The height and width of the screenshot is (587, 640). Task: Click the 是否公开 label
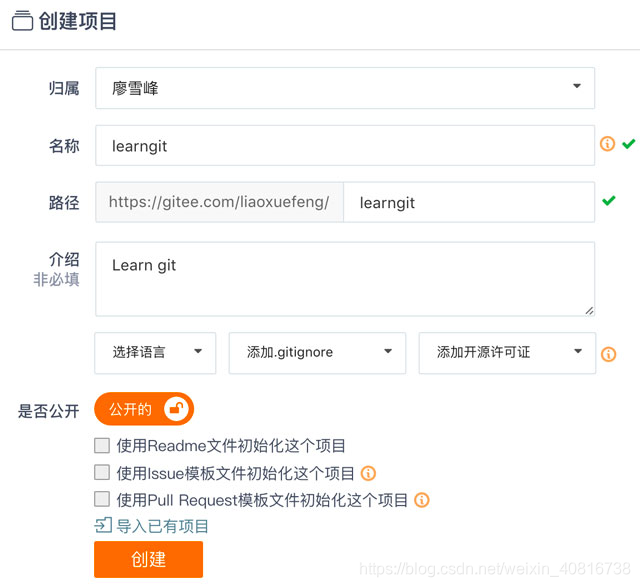(49, 411)
